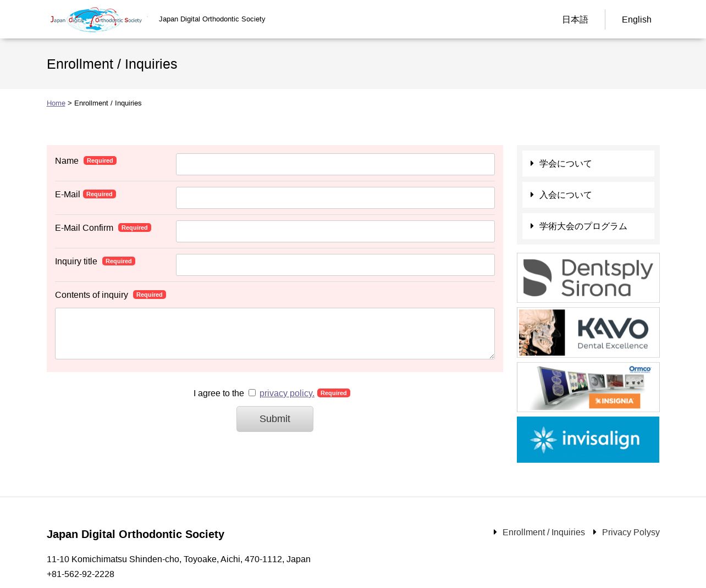Switch language to 日本語
Screen dimensions: 706x588
(575, 20)
